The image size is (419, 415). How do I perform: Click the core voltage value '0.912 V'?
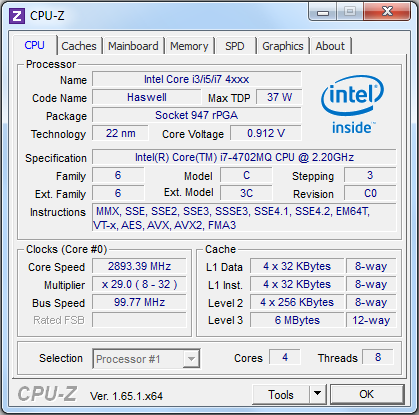266,133
